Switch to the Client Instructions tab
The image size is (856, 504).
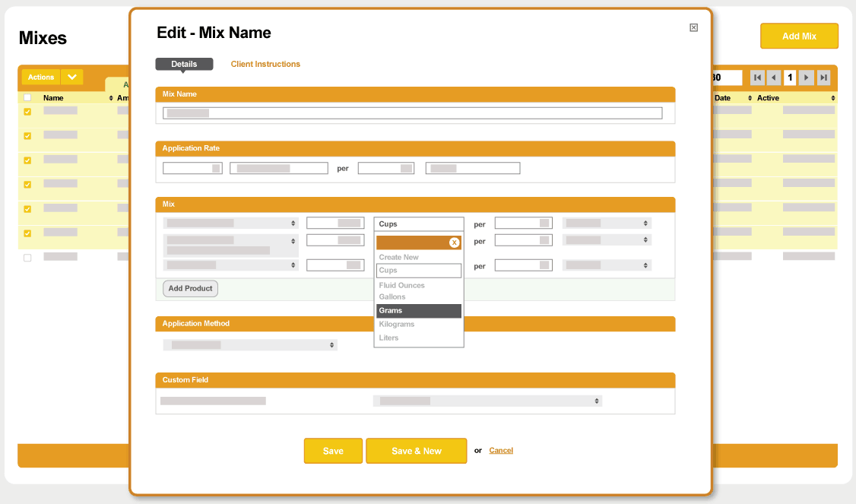[x=265, y=64]
